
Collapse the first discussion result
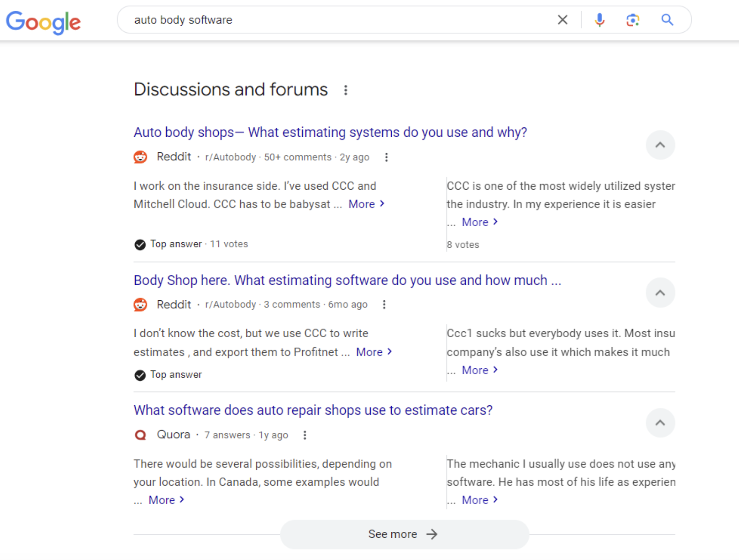tap(660, 145)
